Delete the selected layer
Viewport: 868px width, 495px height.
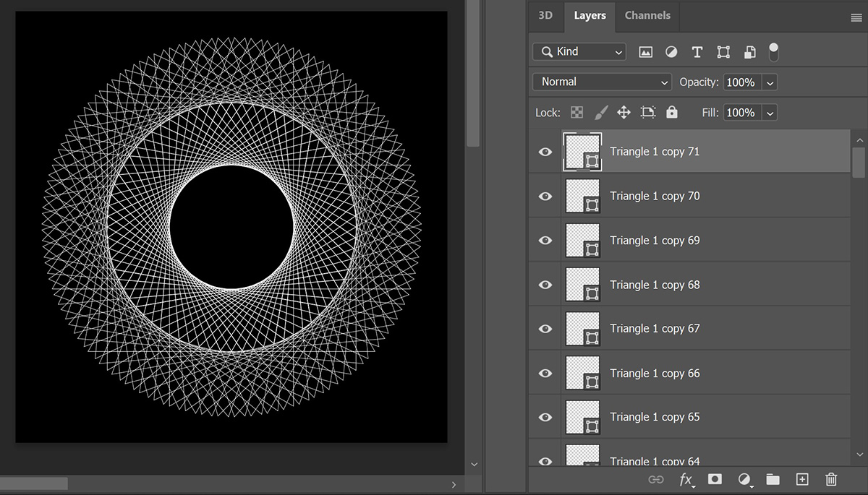[x=830, y=479]
